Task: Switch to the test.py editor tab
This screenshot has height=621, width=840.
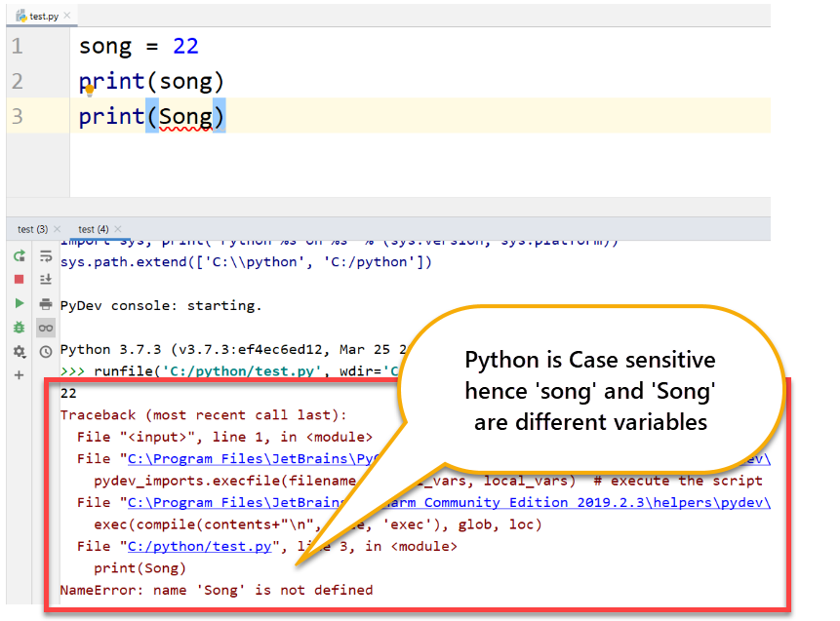Action: pos(43,16)
